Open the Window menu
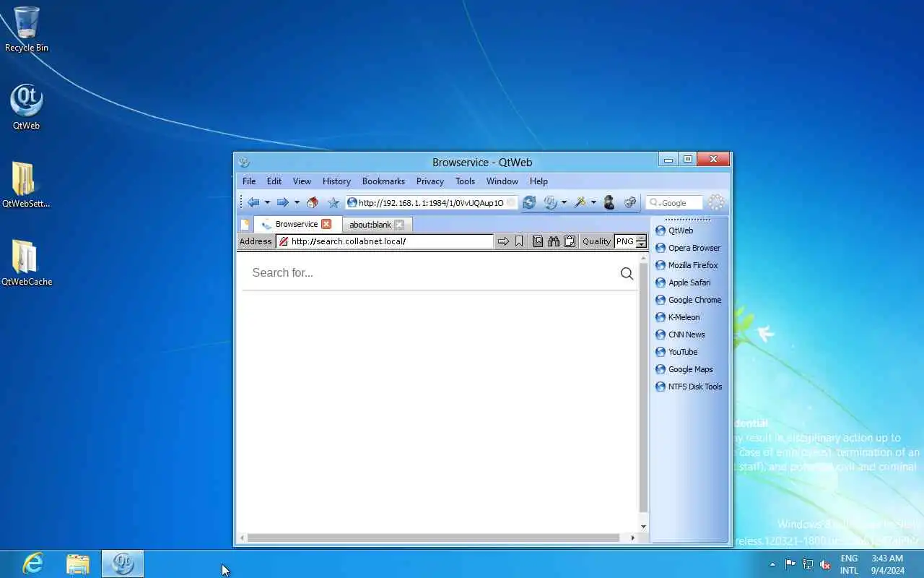This screenshot has height=578, width=924. click(x=502, y=181)
